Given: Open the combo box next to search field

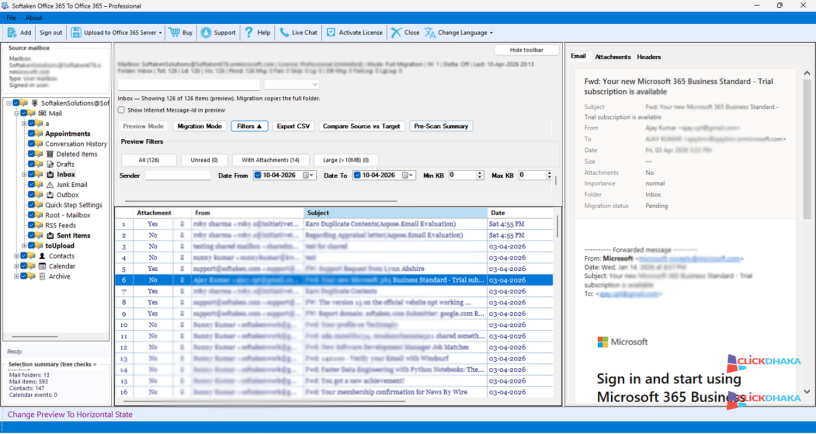Looking at the screenshot, I should click(x=291, y=84).
